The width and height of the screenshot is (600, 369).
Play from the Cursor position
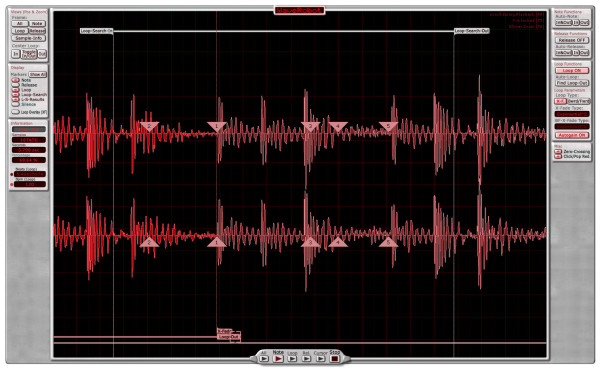click(321, 359)
